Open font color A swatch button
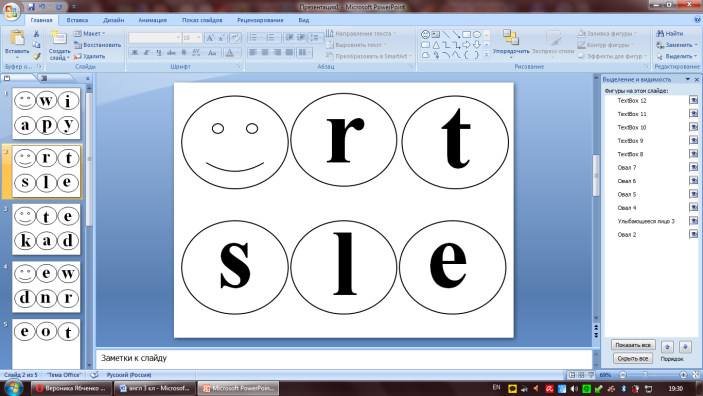Viewport: 703px width, 396px height. pos(230,53)
